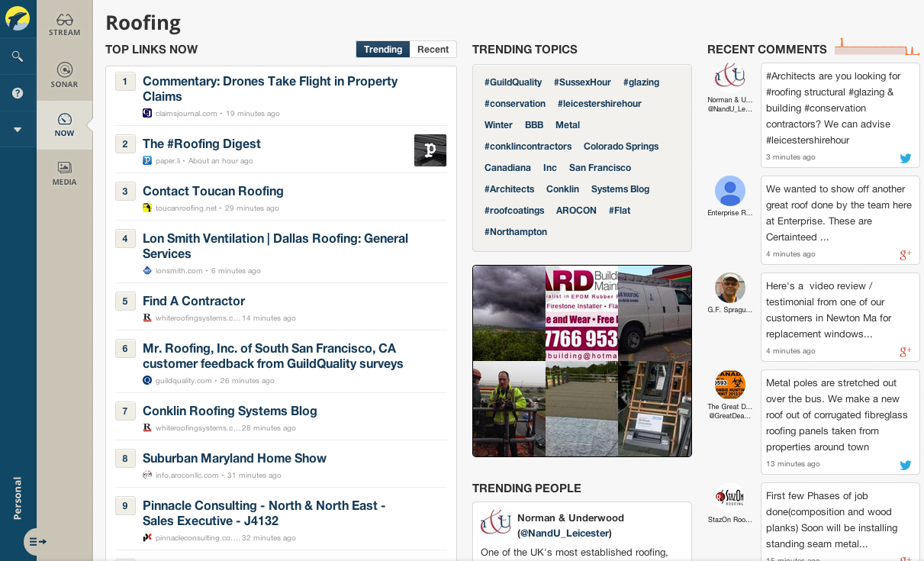The image size is (924, 561).
Task: Select the Systems Blog topic
Action: point(620,189)
